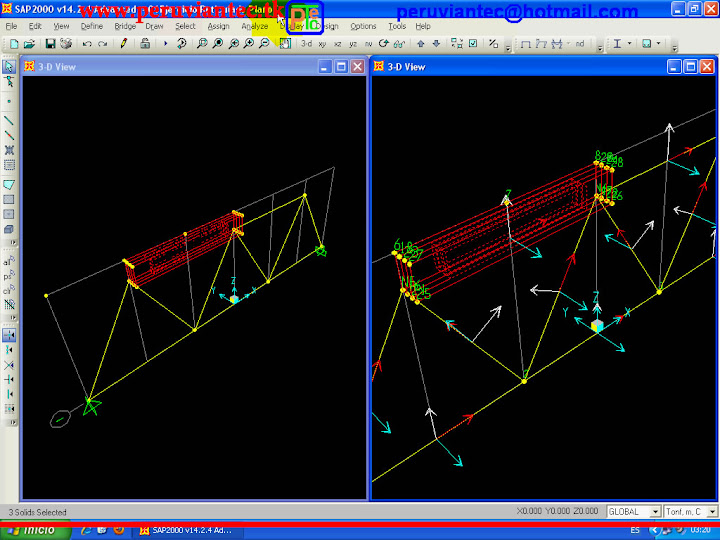720x540 pixels.
Task: Click the shrink object toggle icon
Action: [457, 44]
